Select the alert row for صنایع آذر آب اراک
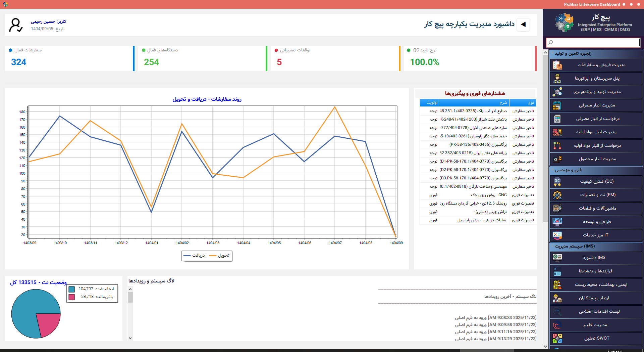This screenshot has height=352, width=644. click(x=478, y=111)
